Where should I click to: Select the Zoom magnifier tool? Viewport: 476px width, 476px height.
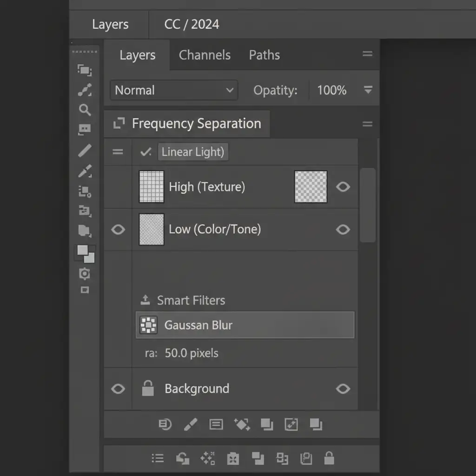click(85, 110)
